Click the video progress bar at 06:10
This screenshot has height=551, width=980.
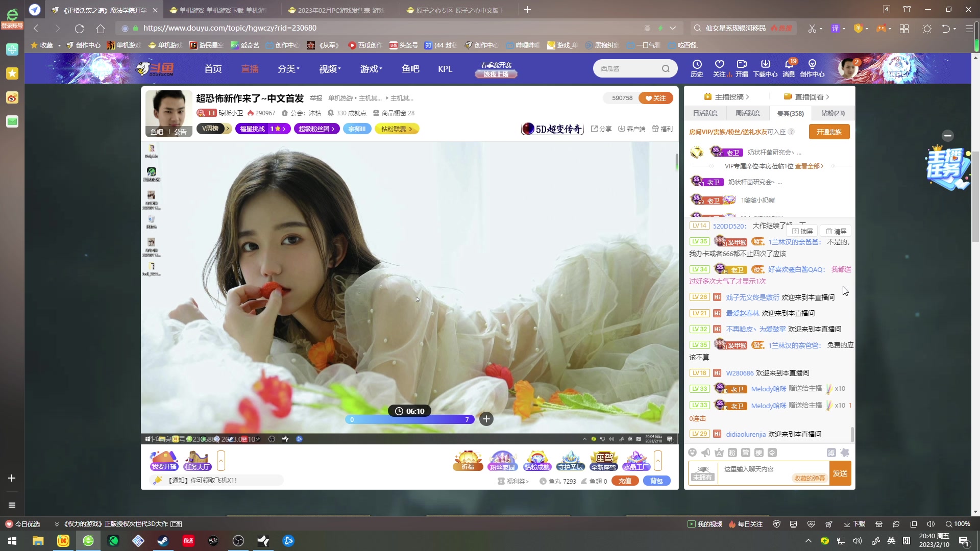[x=409, y=419]
